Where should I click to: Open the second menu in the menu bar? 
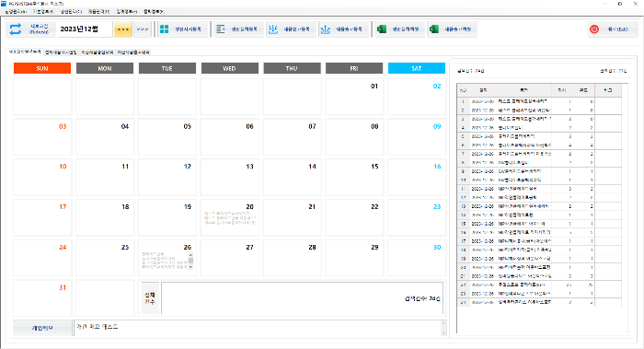coord(43,11)
